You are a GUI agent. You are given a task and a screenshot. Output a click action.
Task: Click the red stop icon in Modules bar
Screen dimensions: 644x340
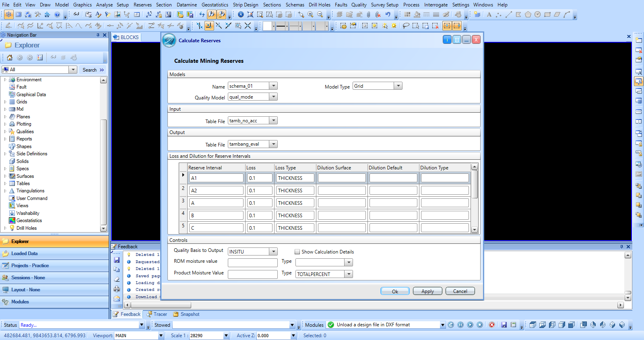point(491,325)
